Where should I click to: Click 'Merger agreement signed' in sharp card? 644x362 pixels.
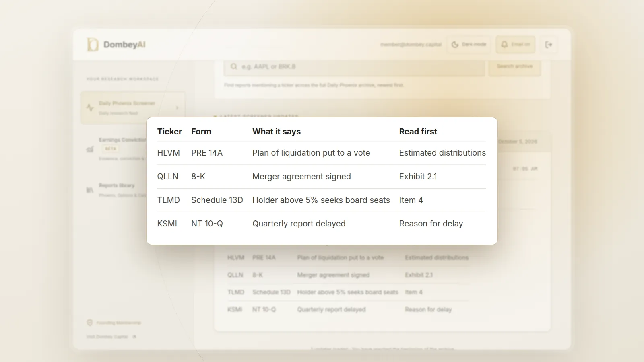(301, 177)
